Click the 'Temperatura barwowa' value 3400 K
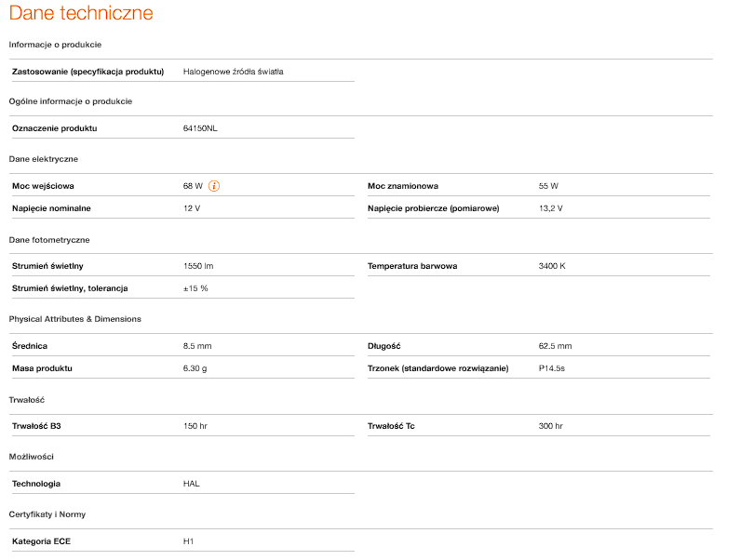Image resolution: width=740 pixels, height=560 pixels. pos(551,266)
